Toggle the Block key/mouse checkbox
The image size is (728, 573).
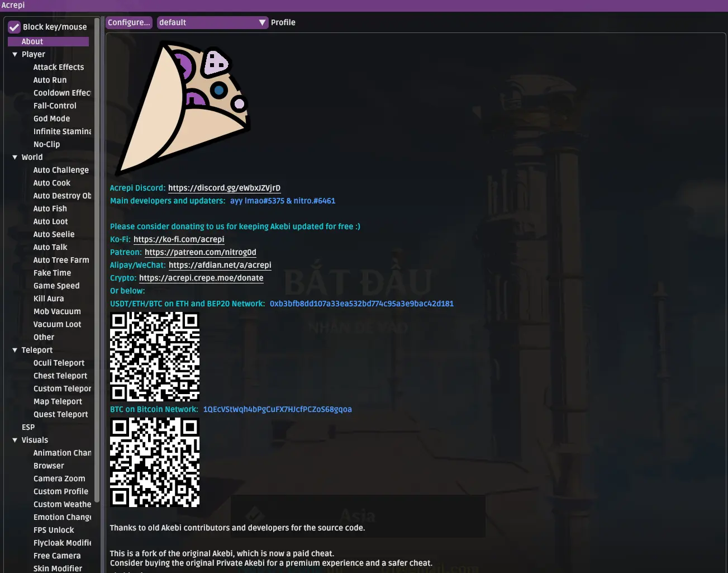click(x=15, y=27)
